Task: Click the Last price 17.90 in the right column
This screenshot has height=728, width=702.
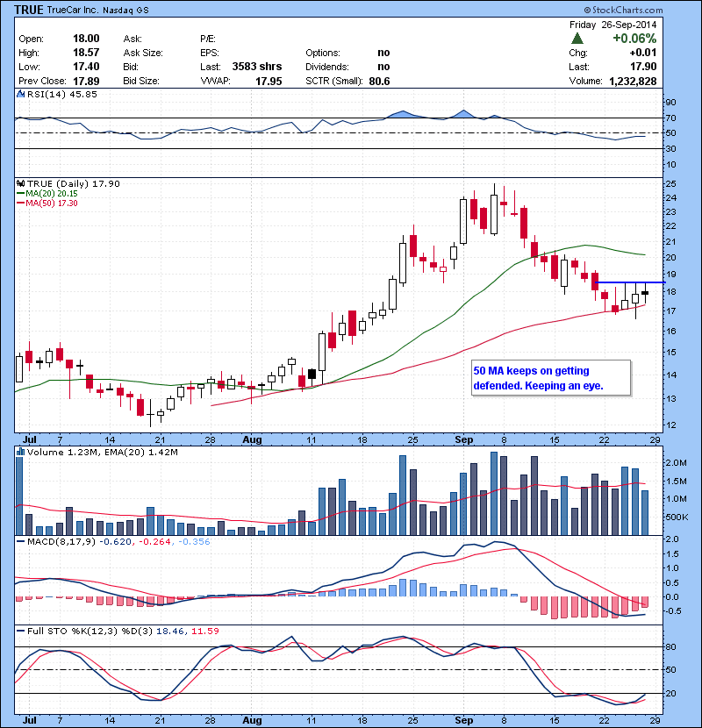Action: click(643, 67)
